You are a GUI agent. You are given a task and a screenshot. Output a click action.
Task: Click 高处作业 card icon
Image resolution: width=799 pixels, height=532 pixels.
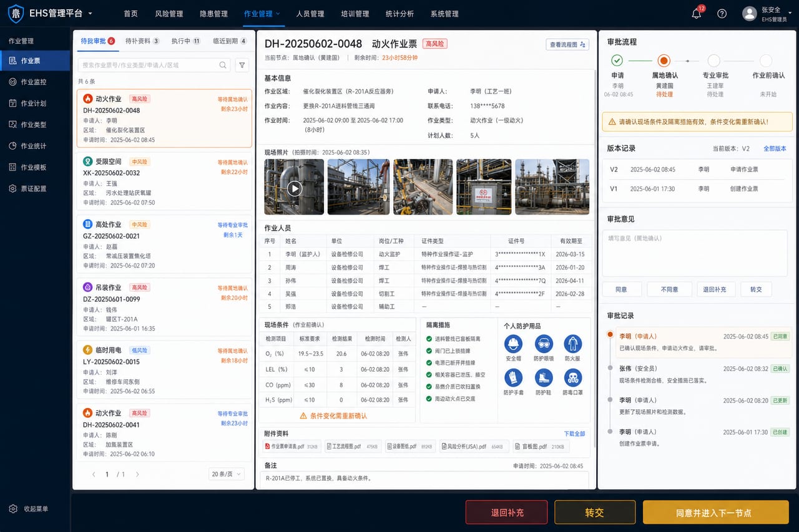88,224
